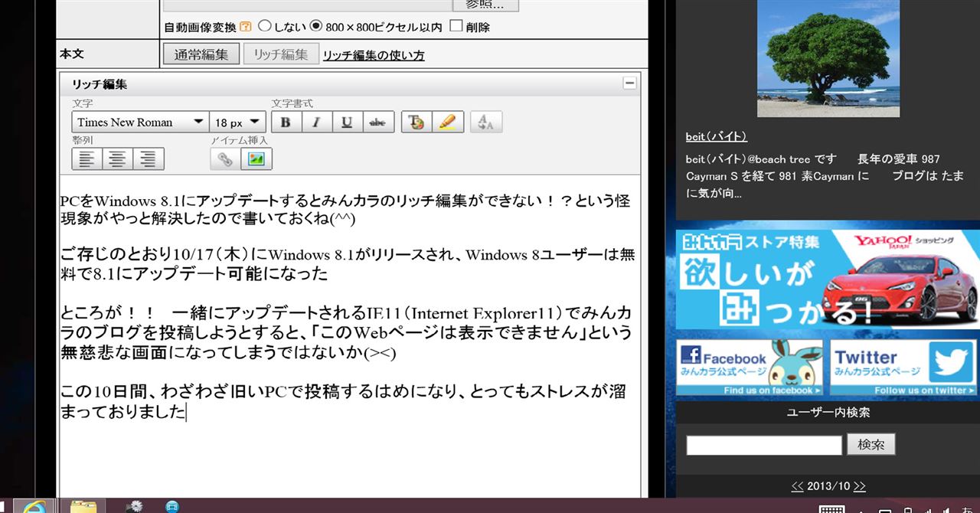
Task: Open the text color picker
Action: pos(416,122)
